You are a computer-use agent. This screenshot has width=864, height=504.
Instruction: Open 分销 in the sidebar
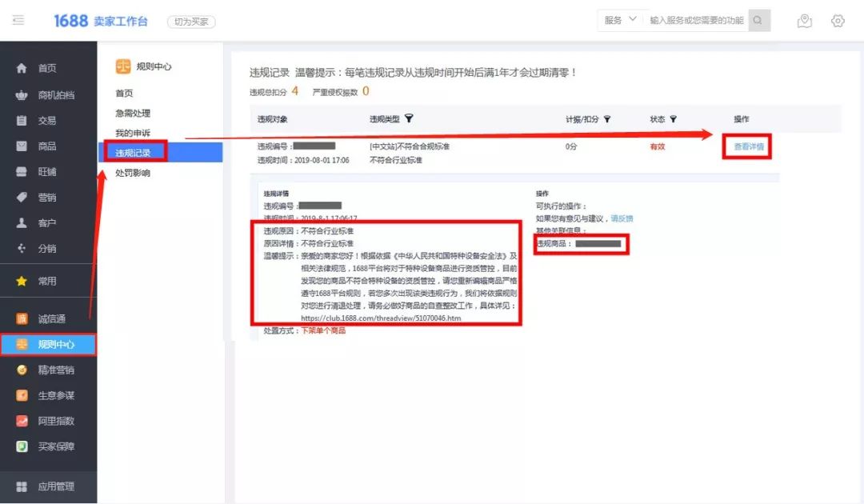coord(49,249)
